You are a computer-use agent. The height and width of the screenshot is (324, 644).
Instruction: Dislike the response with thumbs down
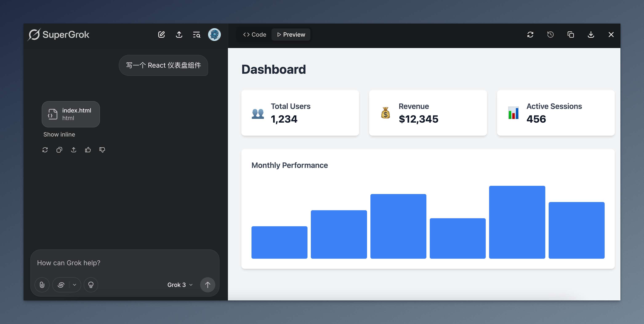coord(102,150)
